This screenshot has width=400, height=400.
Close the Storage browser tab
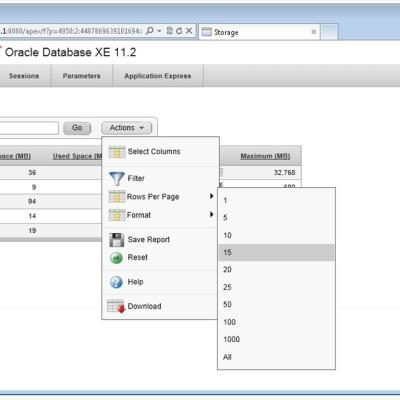tap(314, 32)
